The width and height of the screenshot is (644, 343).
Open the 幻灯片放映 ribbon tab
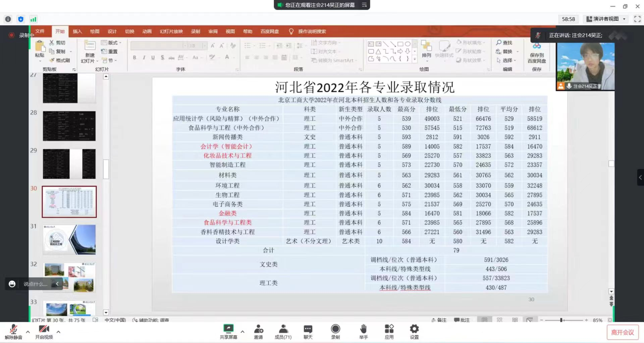pos(171,32)
